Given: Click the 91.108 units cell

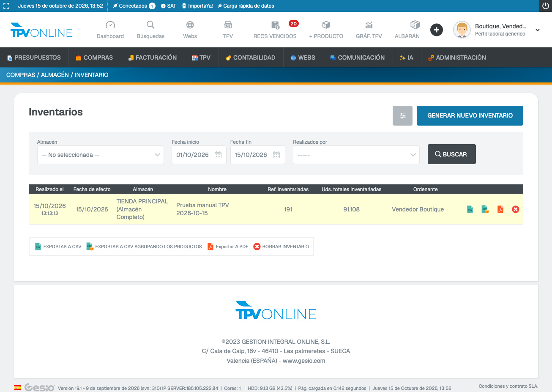Looking at the screenshot, I should tap(352, 209).
